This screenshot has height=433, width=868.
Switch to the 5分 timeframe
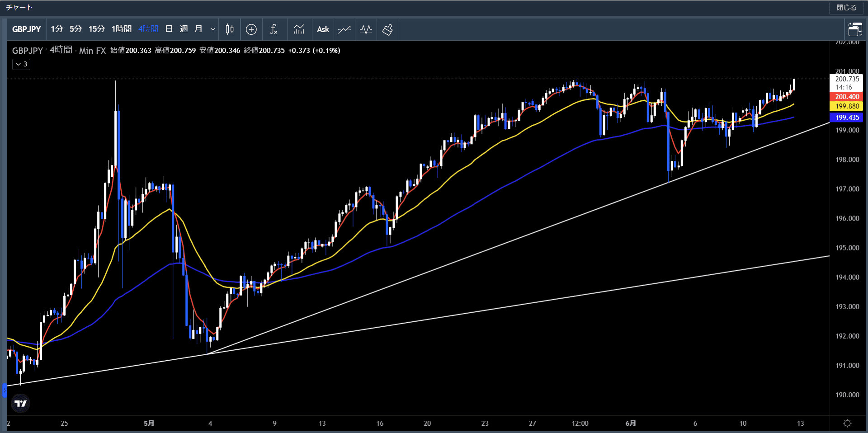(x=76, y=29)
